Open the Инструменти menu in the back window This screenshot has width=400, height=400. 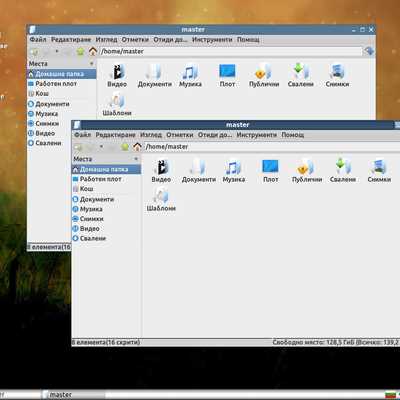click(x=212, y=39)
